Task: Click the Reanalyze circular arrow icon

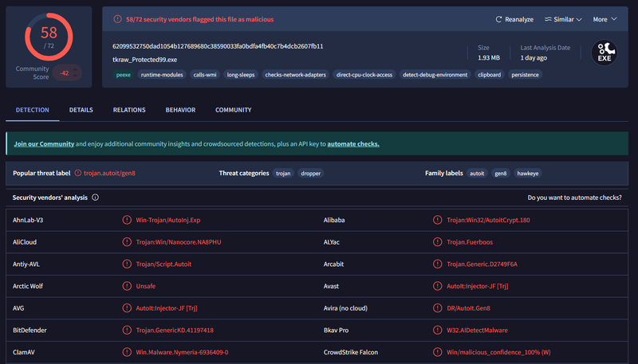Action: click(x=498, y=19)
